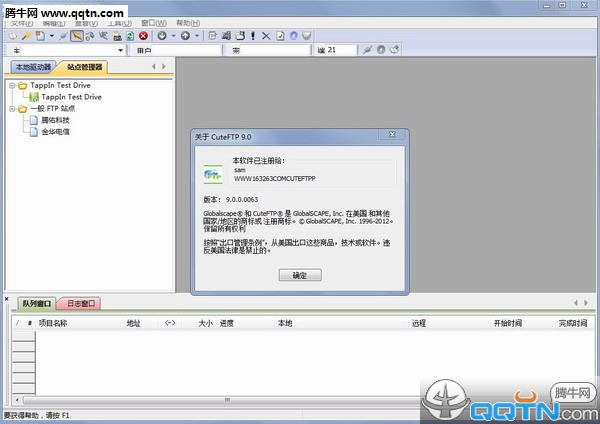Select the 一般 FTP 站点 folder
The image size is (600, 424).
[x=53, y=109]
